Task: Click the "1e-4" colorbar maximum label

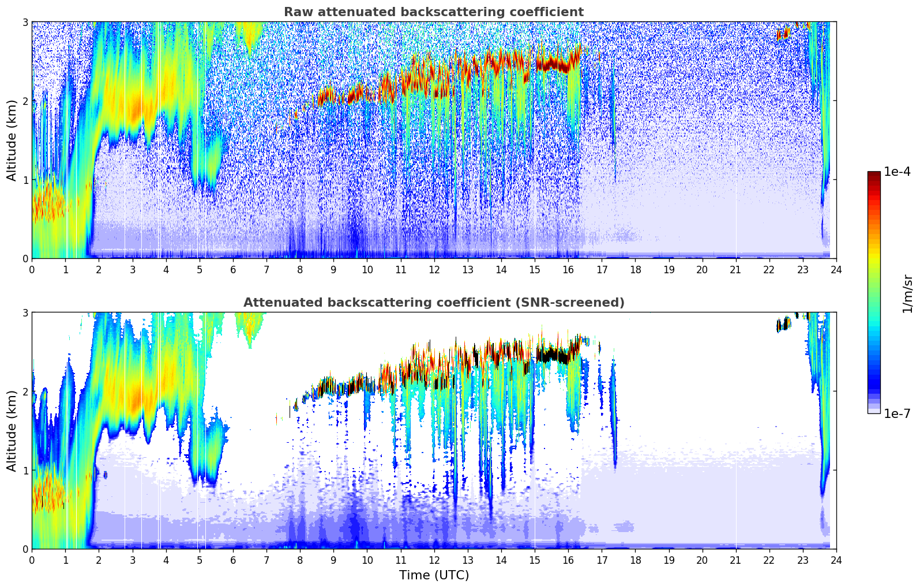Action: (x=897, y=172)
